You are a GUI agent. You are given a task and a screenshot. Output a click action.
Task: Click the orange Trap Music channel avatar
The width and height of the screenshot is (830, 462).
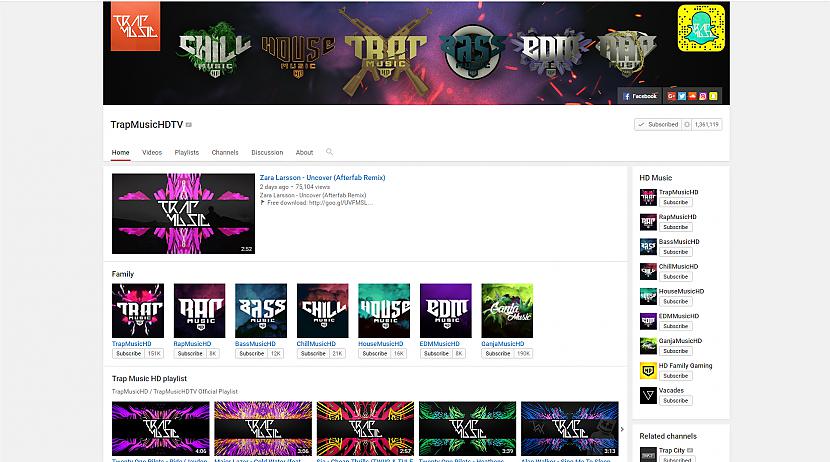point(136,26)
